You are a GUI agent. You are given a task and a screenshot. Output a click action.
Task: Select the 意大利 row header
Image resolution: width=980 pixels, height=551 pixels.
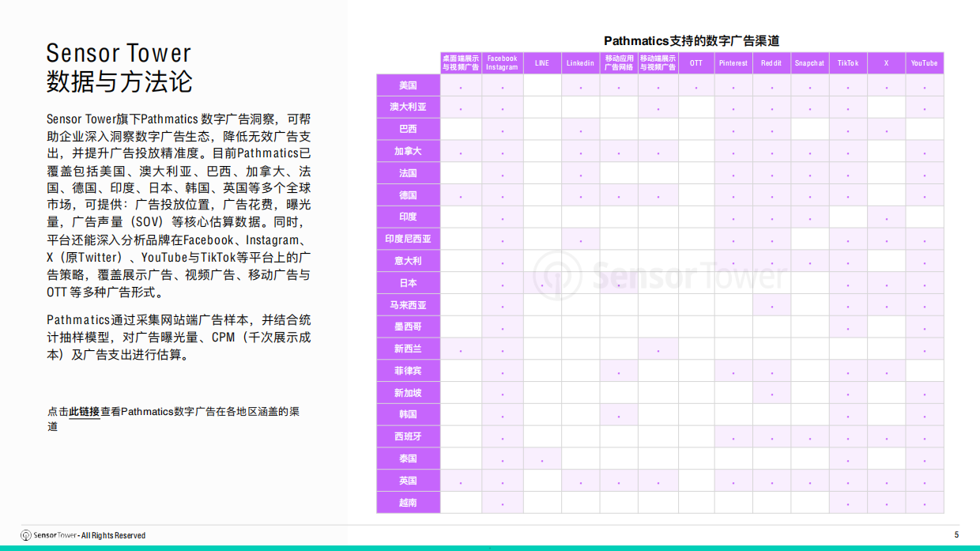pos(408,261)
